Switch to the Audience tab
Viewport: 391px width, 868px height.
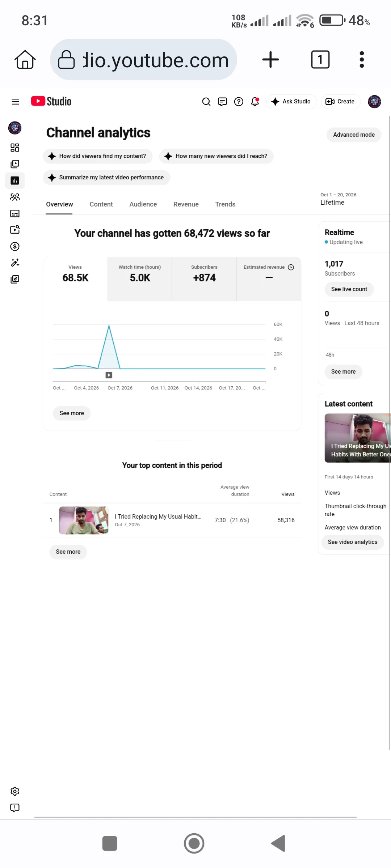coord(143,204)
